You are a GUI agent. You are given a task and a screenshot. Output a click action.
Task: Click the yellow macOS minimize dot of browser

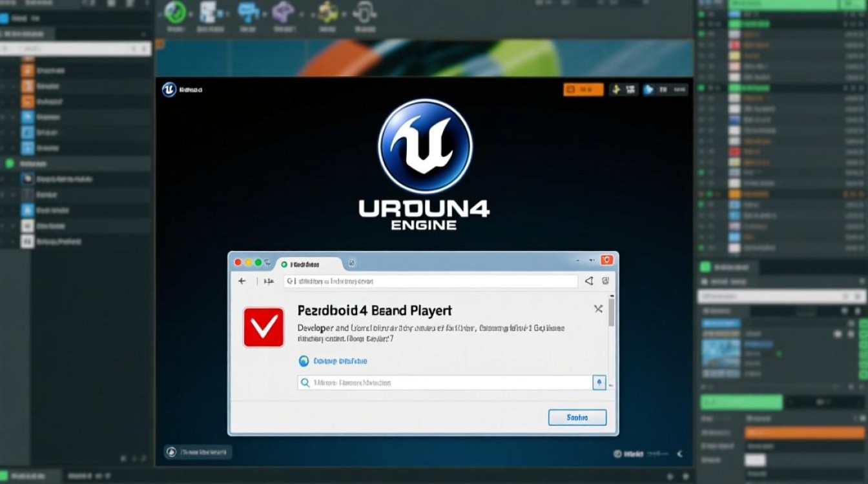point(248,263)
